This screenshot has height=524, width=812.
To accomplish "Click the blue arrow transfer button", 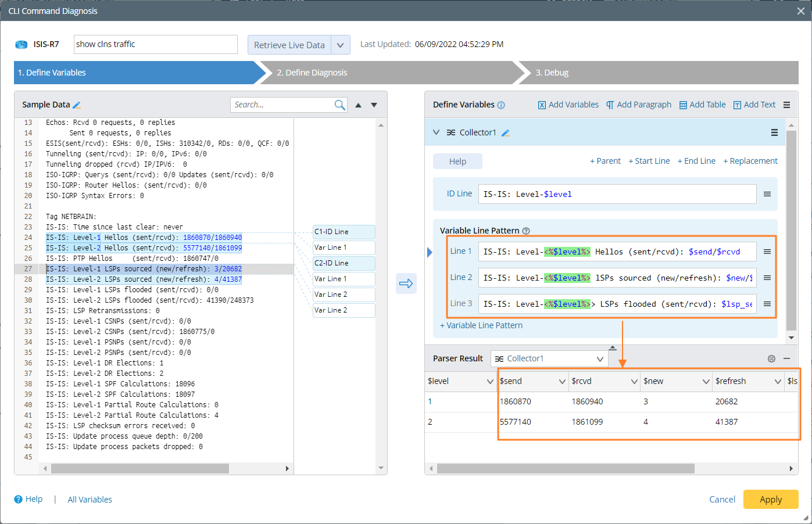I will [x=406, y=283].
